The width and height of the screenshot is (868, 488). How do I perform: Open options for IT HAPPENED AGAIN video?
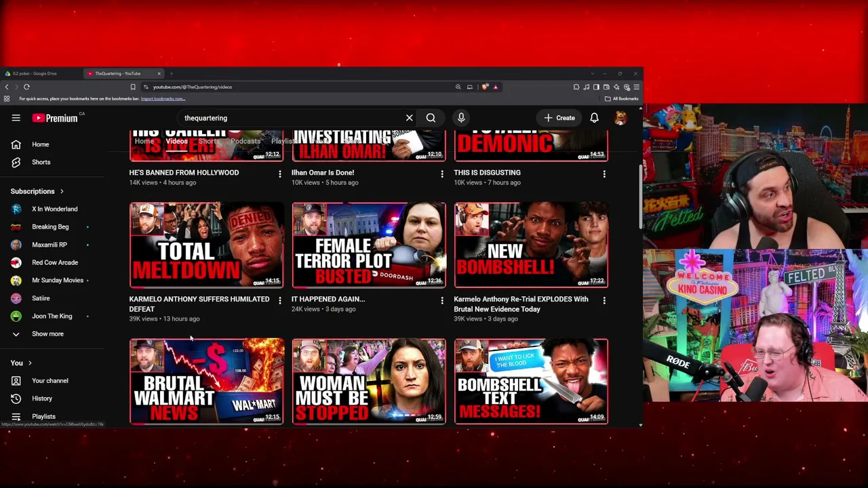[x=442, y=300]
